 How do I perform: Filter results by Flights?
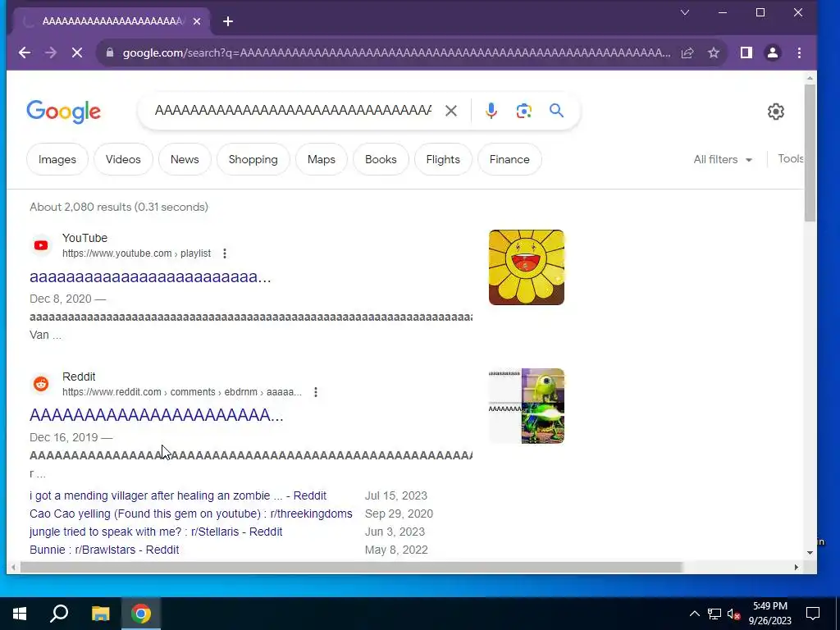[x=443, y=159]
